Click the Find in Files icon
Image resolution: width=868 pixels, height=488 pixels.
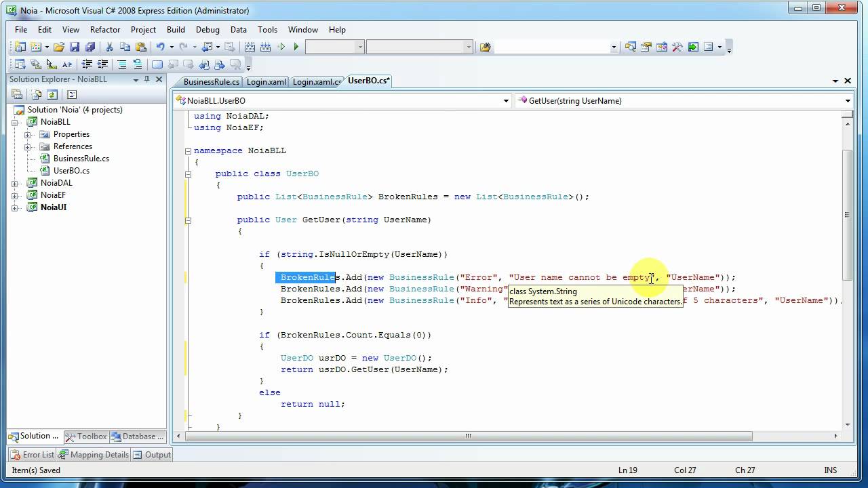coord(486,47)
